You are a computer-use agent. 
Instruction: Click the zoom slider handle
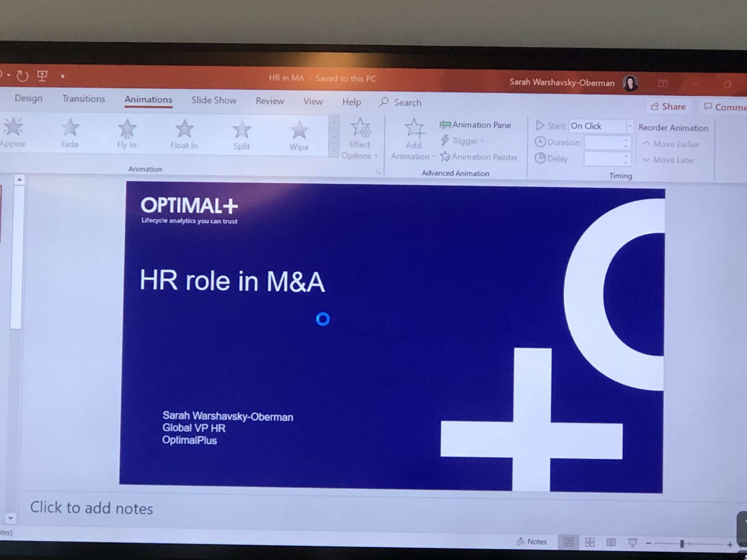pyautogui.click(x=682, y=544)
